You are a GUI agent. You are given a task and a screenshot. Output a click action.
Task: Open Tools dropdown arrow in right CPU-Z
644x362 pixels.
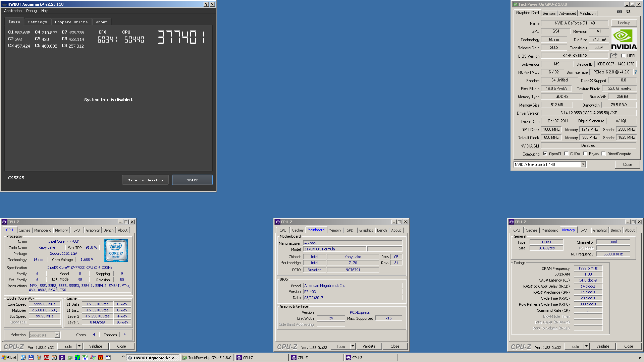[x=586, y=346]
